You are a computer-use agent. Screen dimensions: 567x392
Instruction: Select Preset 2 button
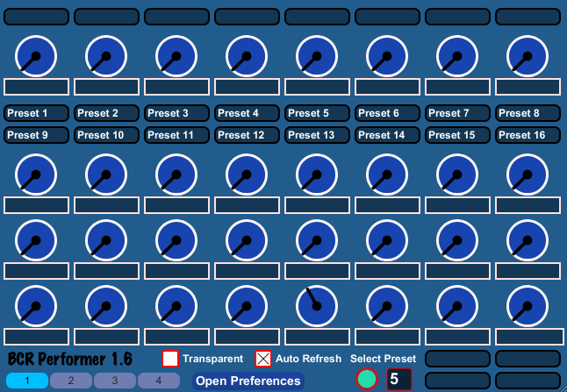click(106, 113)
